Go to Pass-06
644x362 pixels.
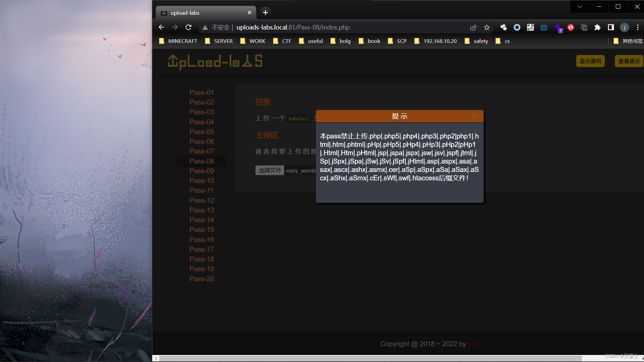(202, 141)
